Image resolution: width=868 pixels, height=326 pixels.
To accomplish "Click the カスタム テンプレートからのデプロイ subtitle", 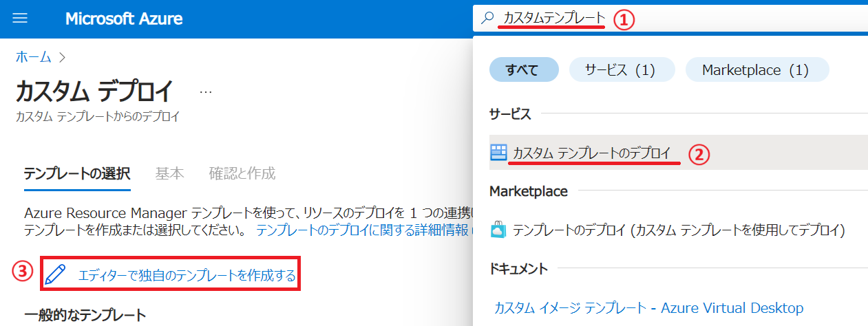I will pyautogui.click(x=98, y=116).
